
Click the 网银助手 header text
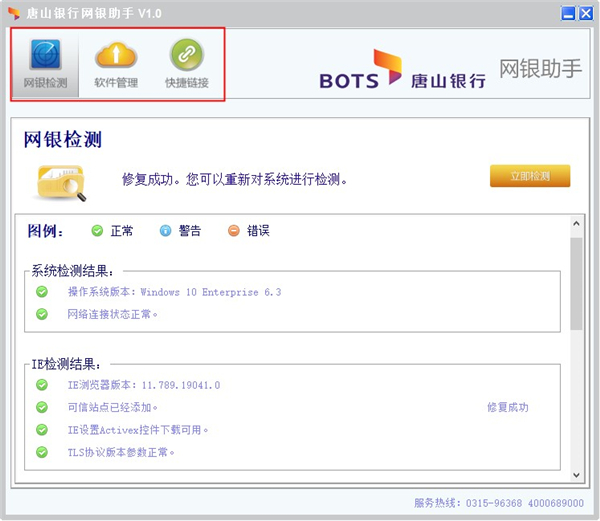pos(541,69)
